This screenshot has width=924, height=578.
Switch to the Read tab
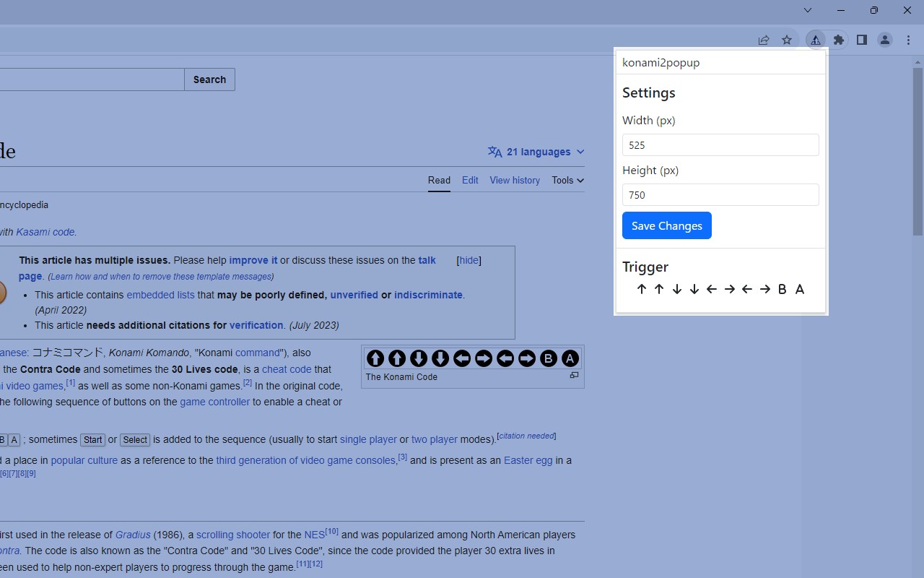click(x=439, y=180)
